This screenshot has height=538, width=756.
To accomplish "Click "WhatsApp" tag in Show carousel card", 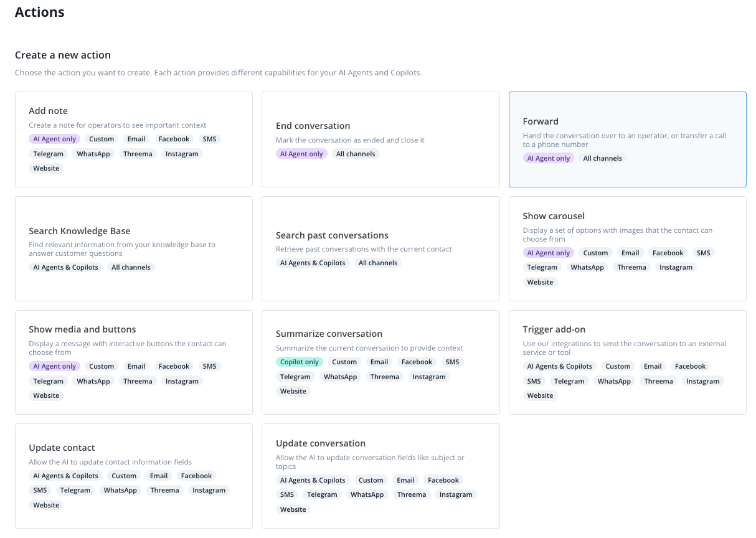I will [587, 267].
